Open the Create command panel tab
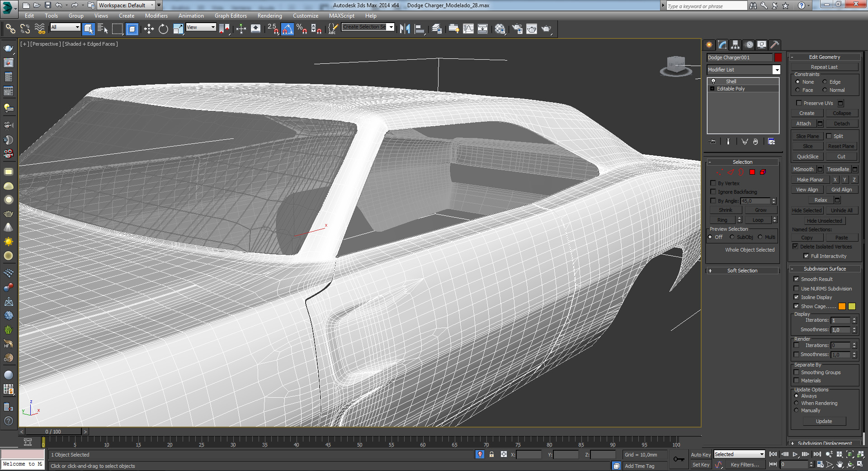The width and height of the screenshot is (868, 471). pos(709,44)
